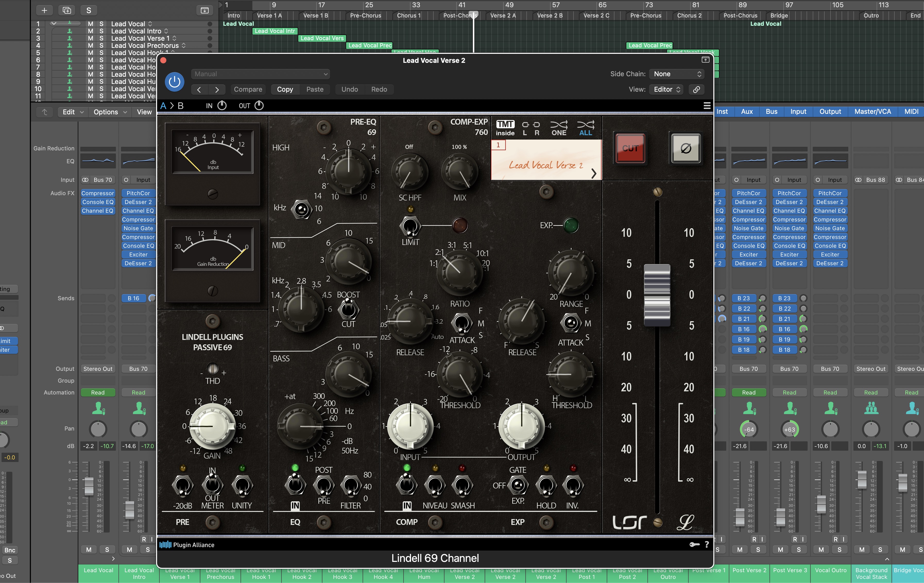Click the phase invert Ø button
This screenshot has width=924, height=583.
pos(686,148)
